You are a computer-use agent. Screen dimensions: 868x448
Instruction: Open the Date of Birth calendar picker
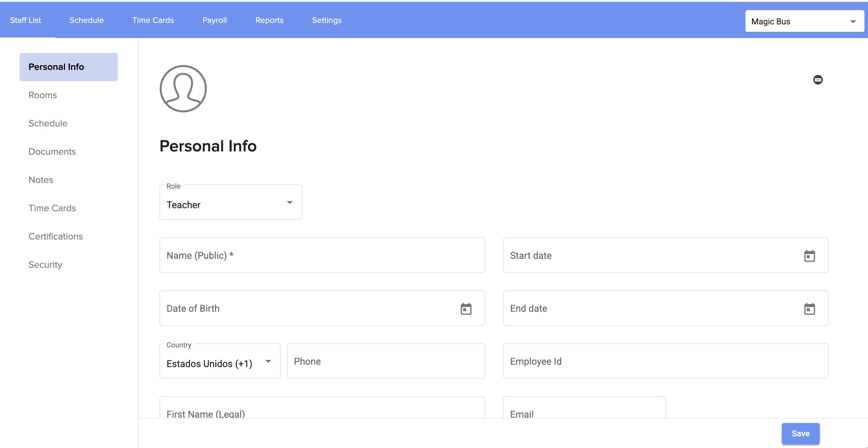click(466, 309)
